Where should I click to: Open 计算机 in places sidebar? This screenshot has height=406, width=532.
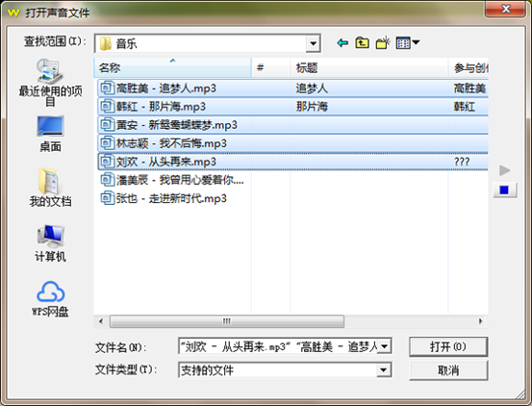click(50, 243)
